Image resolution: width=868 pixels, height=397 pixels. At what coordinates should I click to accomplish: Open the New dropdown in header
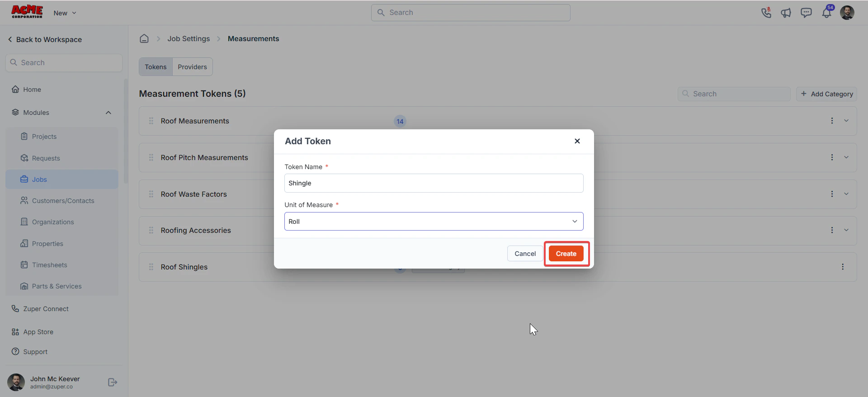(65, 13)
